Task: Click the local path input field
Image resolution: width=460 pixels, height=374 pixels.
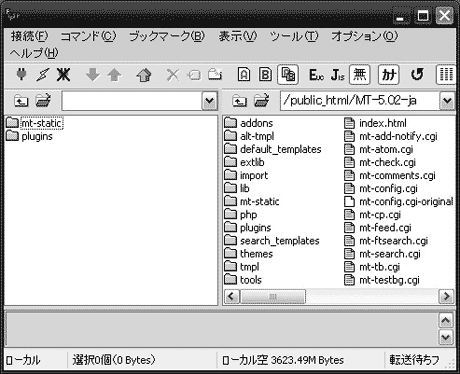Action: click(132, 101)
